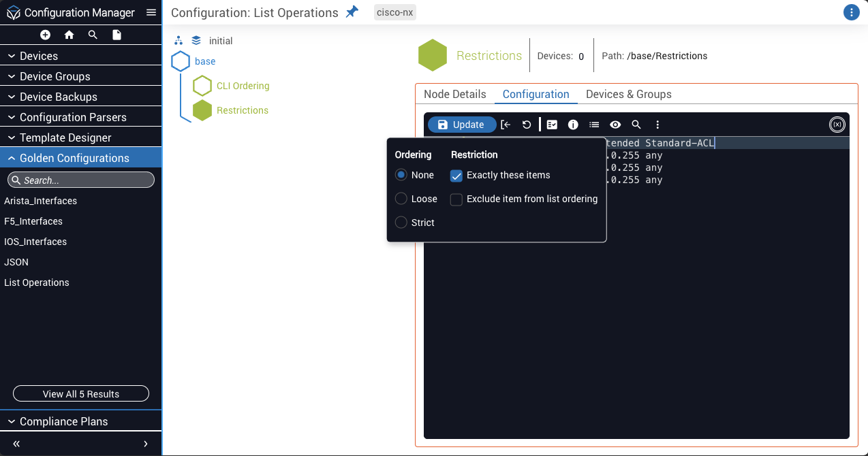Open the Devices & Groups tab
Screen dimensions: 868x456
[x=628, y=95]
